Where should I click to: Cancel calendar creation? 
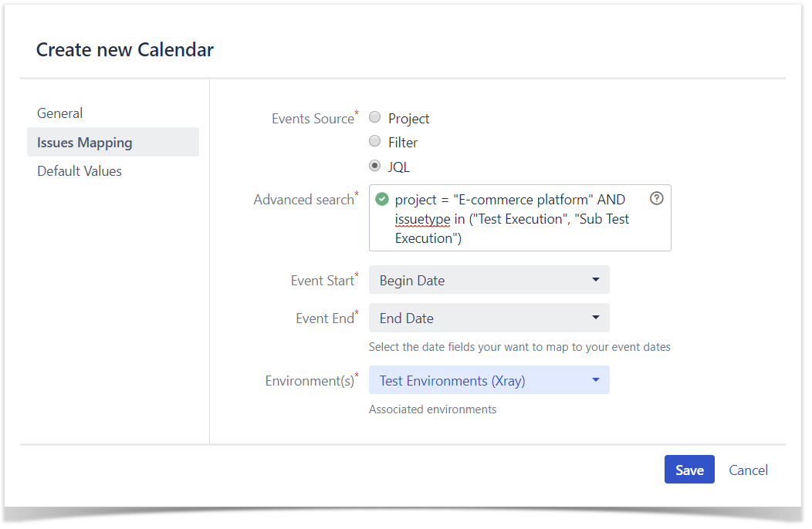(x=748, y=470)
